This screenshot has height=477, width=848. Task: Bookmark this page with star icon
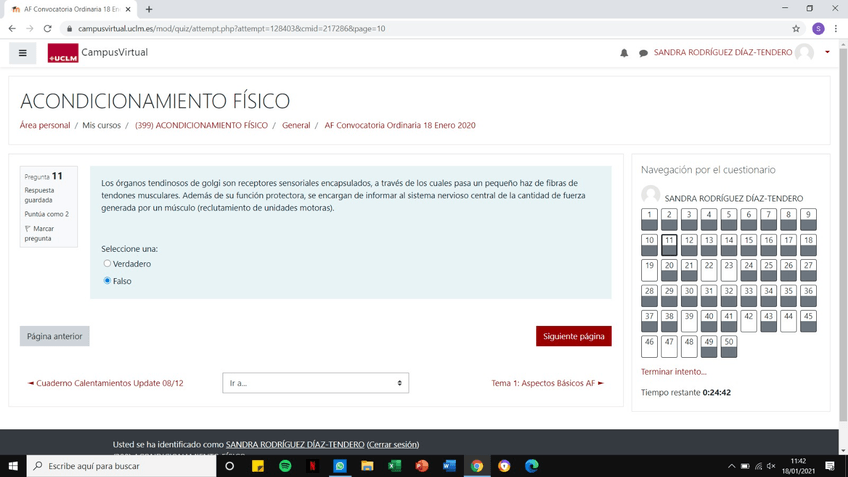[x=796, y=29]
